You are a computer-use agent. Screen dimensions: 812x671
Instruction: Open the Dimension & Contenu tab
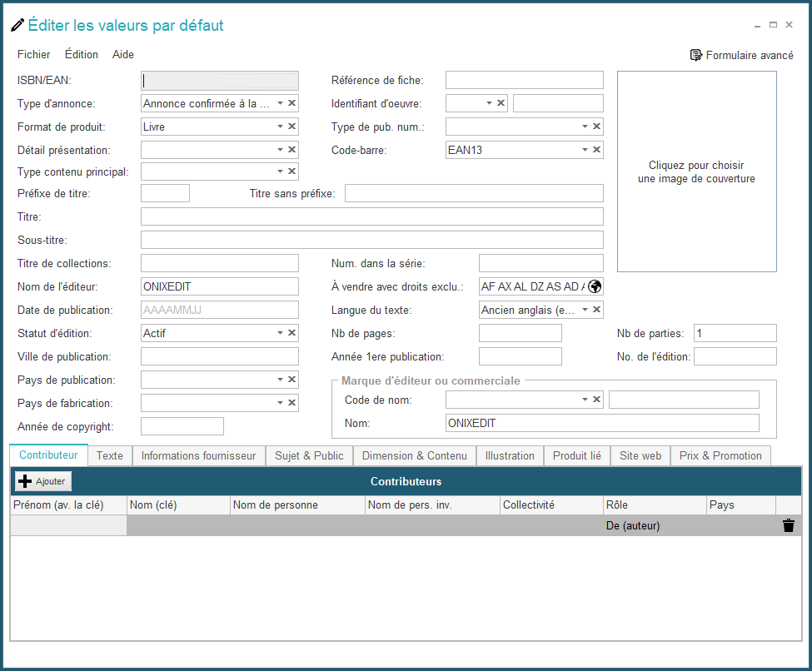click(414, 455)
